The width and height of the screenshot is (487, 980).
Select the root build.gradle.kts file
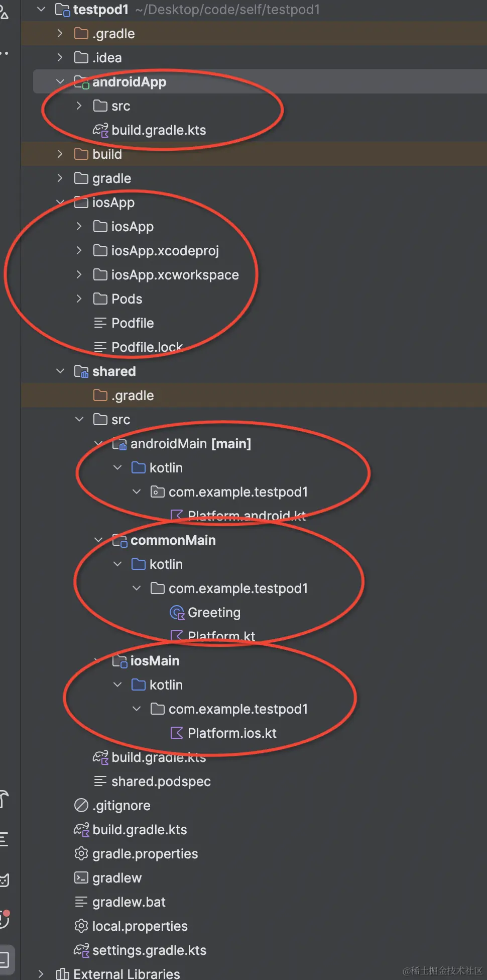click(140, 830)
